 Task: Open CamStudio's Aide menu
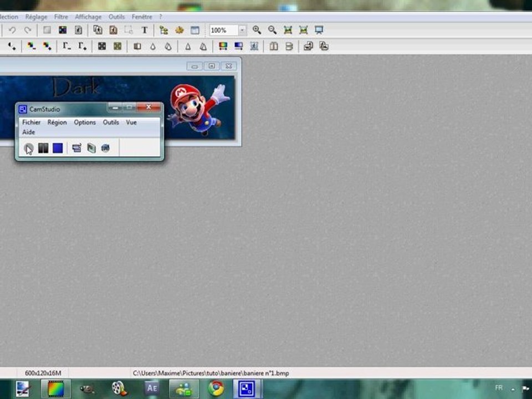point(28,132)
